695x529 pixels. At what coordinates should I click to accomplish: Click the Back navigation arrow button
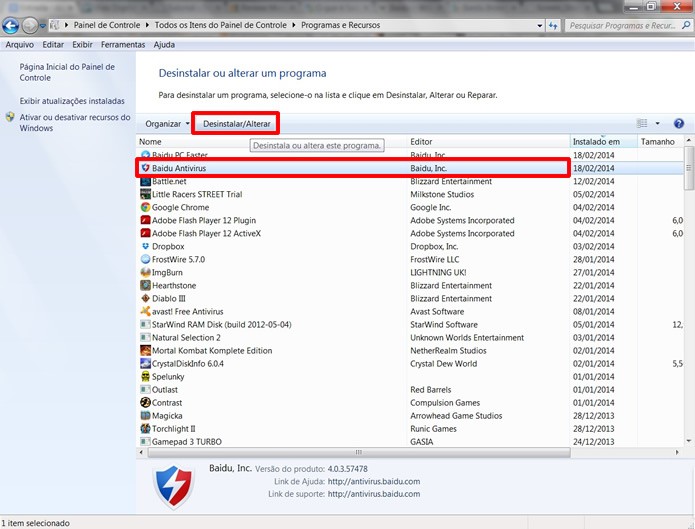(x=11, y=26)
